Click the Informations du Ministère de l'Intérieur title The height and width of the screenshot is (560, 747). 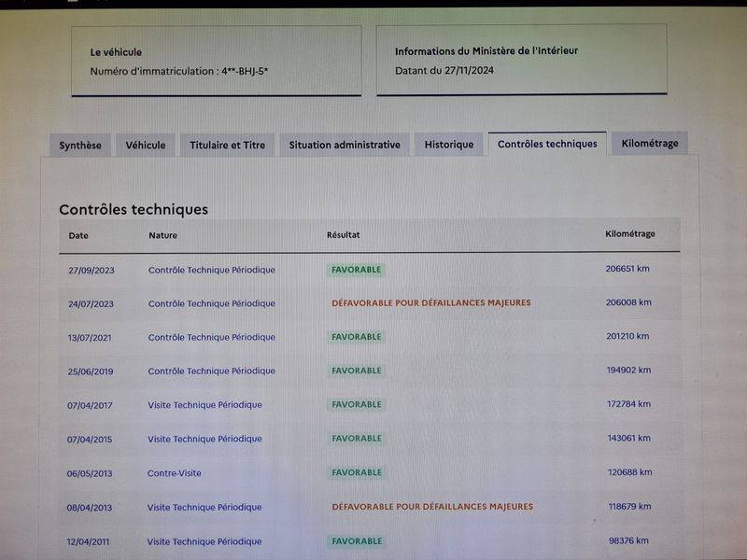(486, 51)
